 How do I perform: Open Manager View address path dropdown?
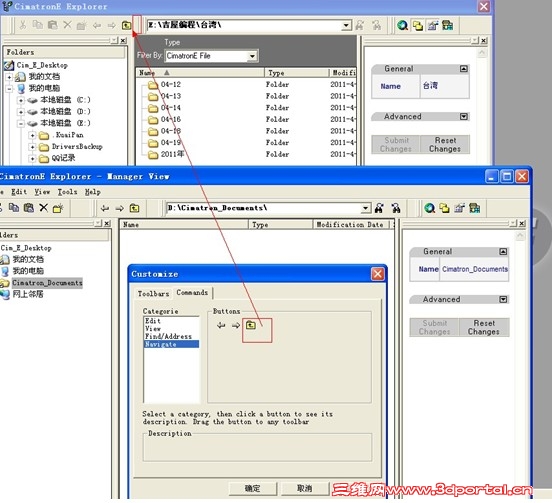[x=366, y=208]
